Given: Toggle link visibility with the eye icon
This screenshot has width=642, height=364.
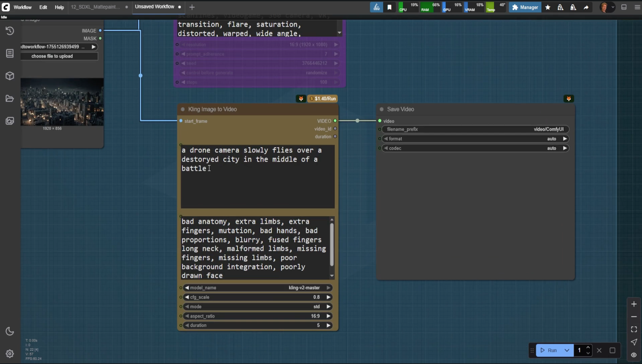Looking at the screenshot, I should pyautogui.click(x=634, y=355).
